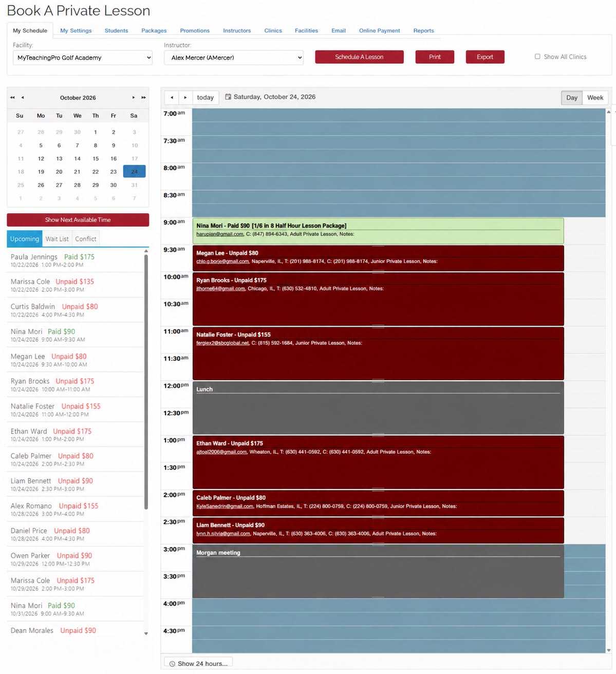Open the Morgan meeting block

click(378, 571)
